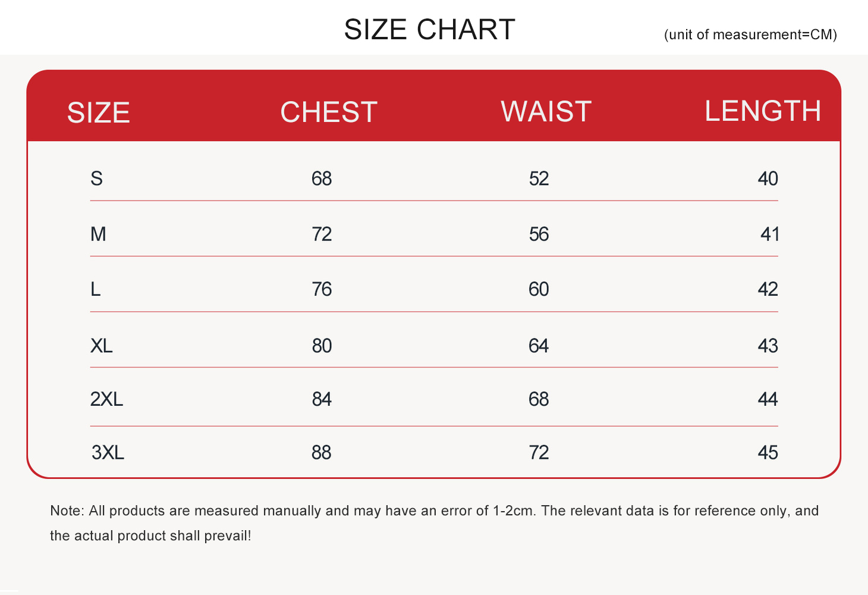Select the CHEST column header
The width and height of the screenshot is (868, 595).
[329, 112]
